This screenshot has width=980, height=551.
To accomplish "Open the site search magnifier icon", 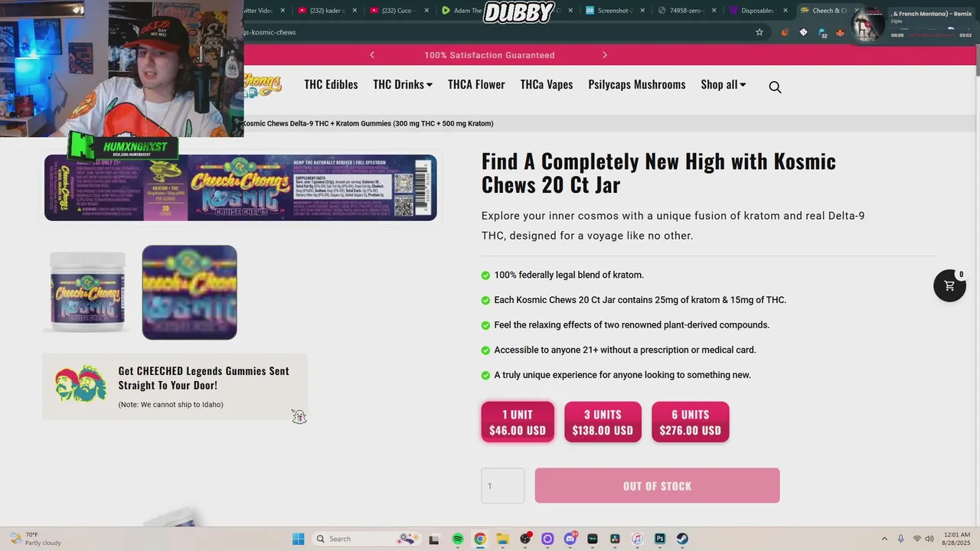I will pos(775,87).
